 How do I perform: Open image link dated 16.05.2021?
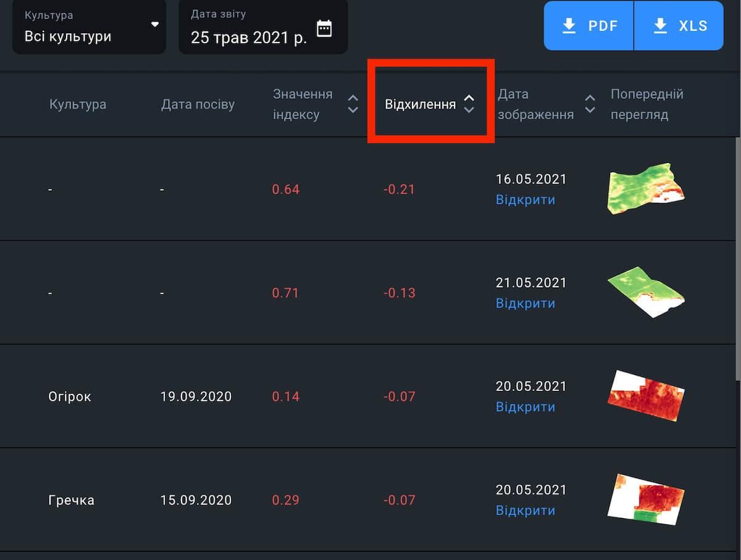pyautogui.click(x=525, y=200)
